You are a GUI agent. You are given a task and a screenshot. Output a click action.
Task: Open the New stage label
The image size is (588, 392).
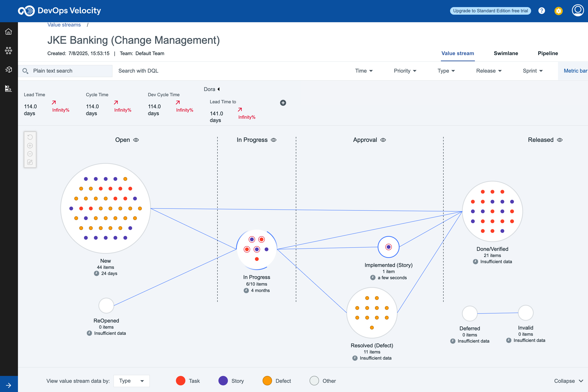click(105, 261)
